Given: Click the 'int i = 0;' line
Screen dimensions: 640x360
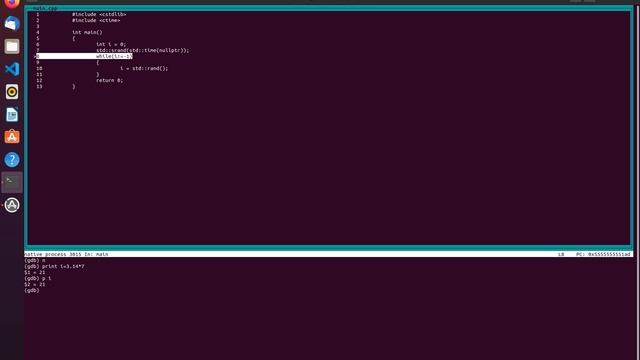Looking at the screenshot, I should 111,44.
